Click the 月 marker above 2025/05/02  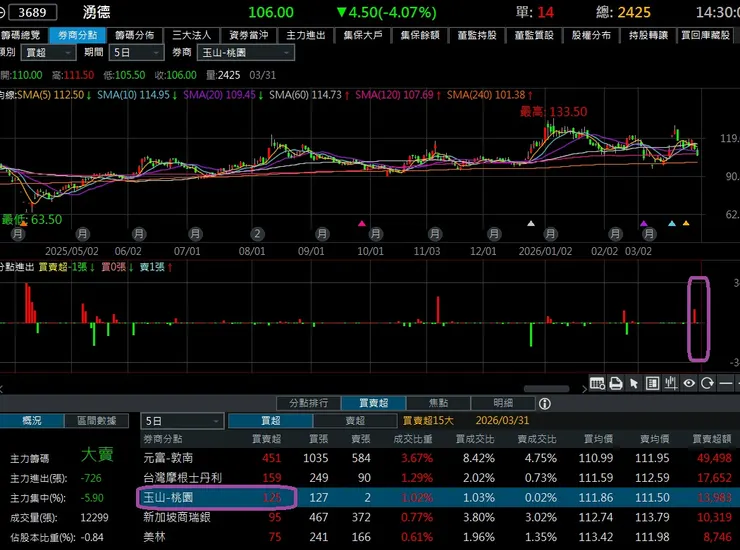tap(82, 234)
